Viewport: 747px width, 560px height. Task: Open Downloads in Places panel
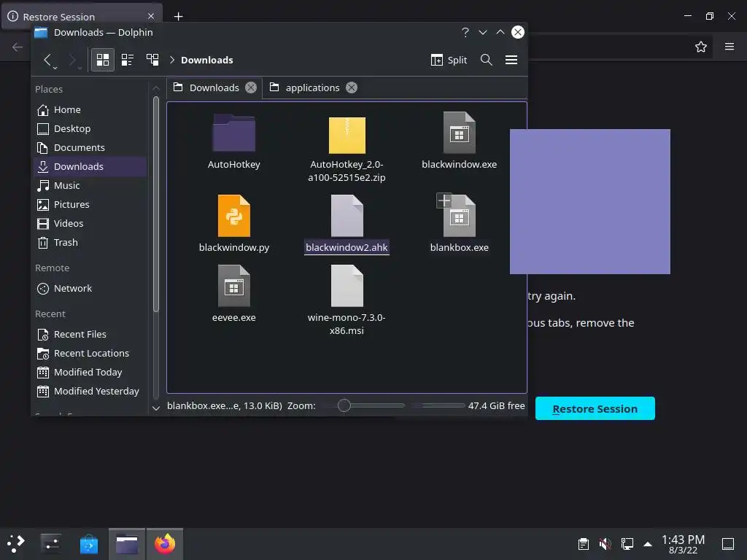coord(90,167)
